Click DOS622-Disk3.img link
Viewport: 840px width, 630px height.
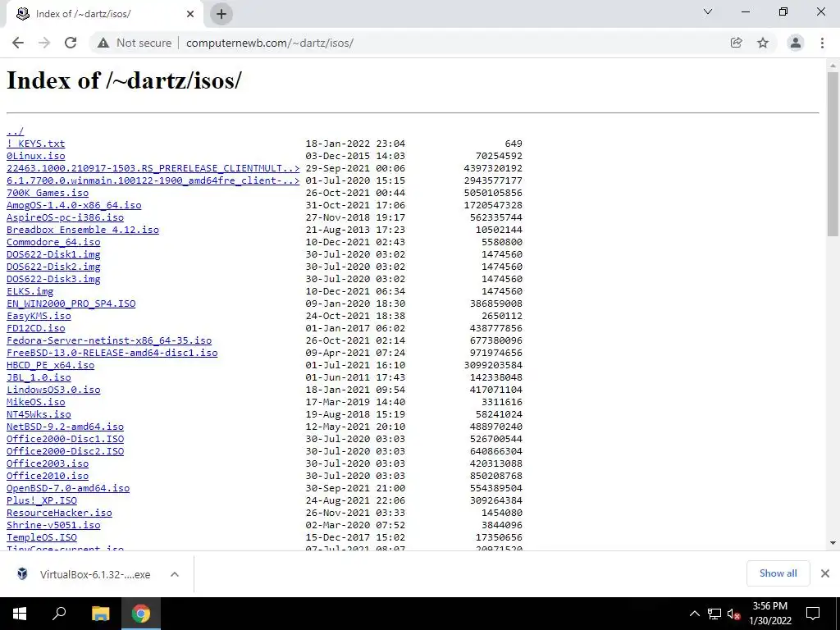(53, 279)
